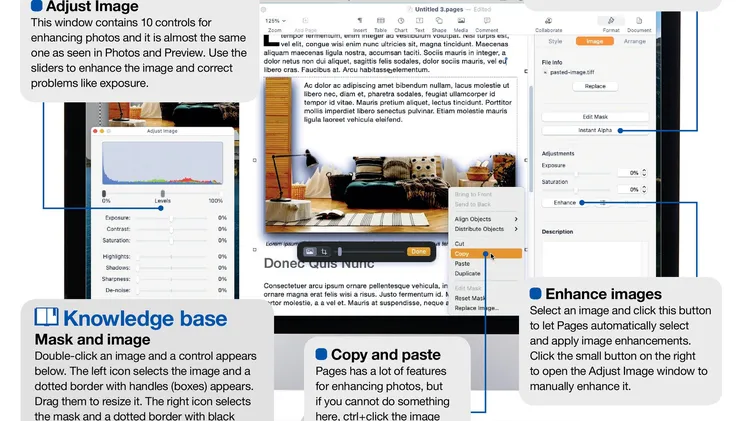Click the Comment toolbar icon
750x421 pixels.
point(487,21)
